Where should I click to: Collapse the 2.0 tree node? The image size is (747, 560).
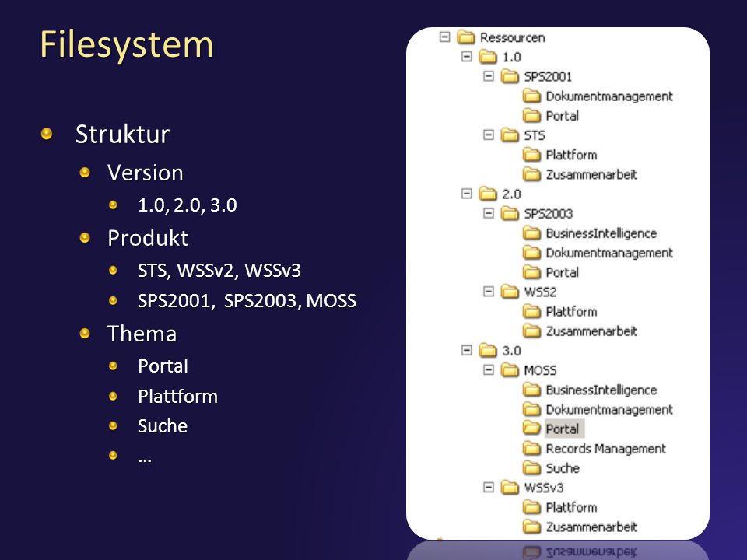(466, 194)
